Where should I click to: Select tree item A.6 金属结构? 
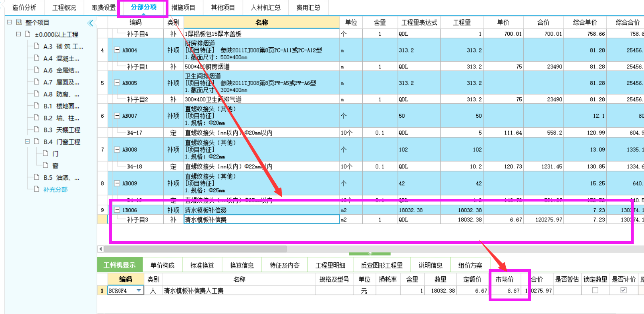61,70
